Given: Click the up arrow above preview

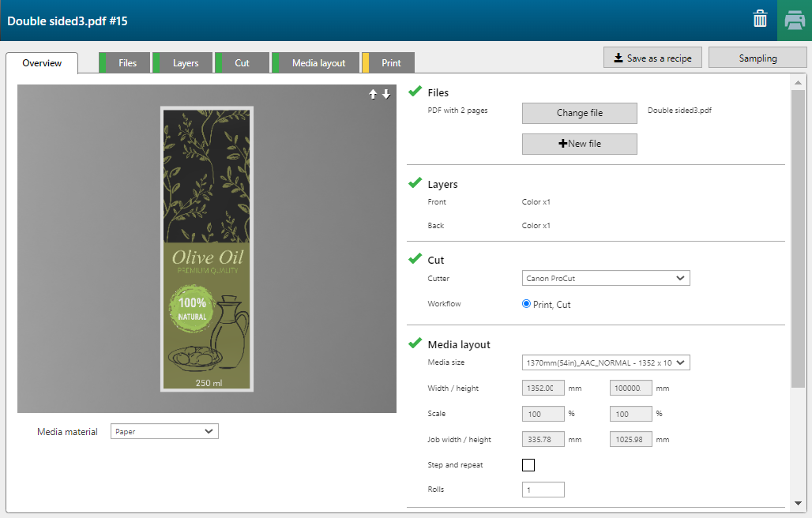Looking at the screenshot, I should pos(374,94).
